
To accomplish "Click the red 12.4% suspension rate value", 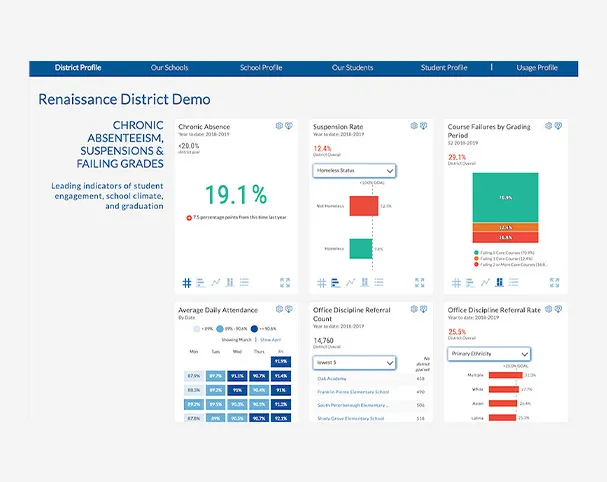I will point(322,149).
